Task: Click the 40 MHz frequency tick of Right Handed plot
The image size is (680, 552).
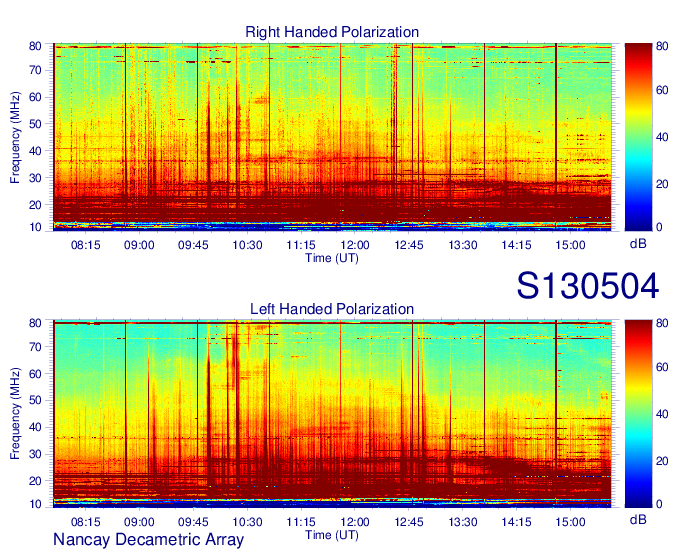Action: pos(35,151)
